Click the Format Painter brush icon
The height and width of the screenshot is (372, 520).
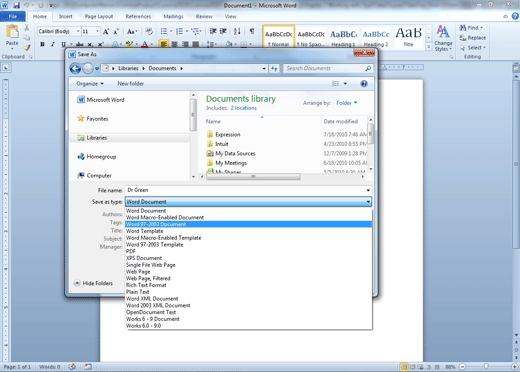pos(27,47)
